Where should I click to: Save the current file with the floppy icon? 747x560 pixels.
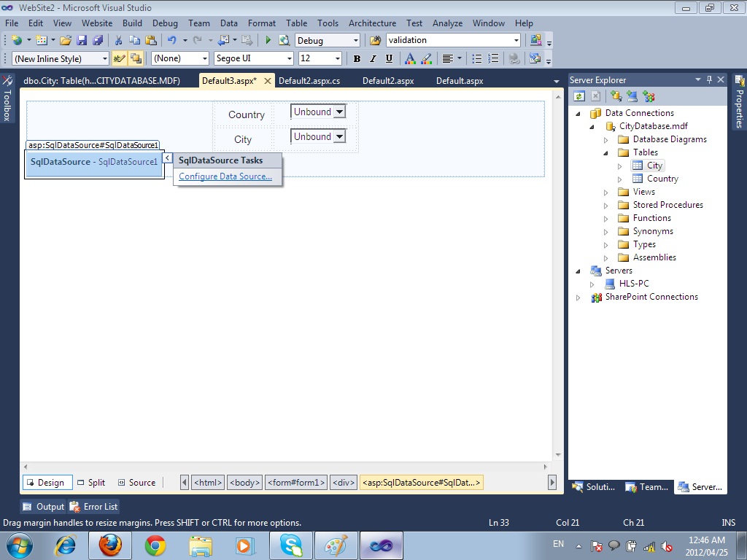click(82, 41)
